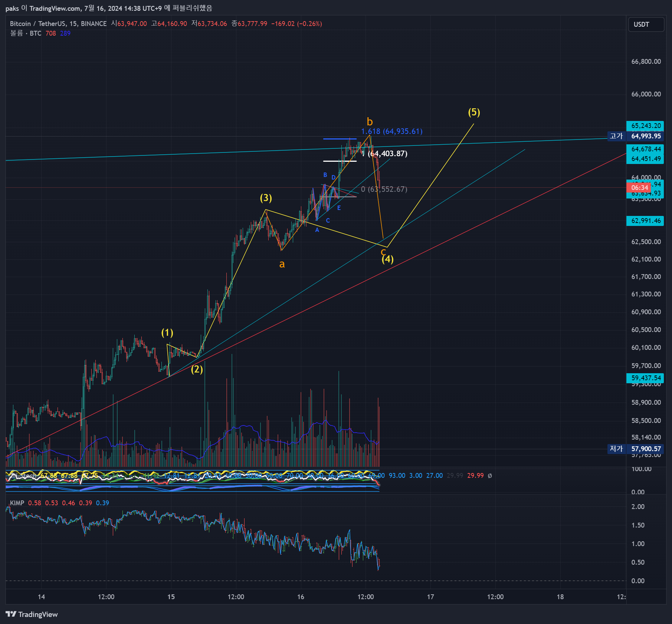
Task: Click the 64,451.49 price tag
Action: click(645, 159)
